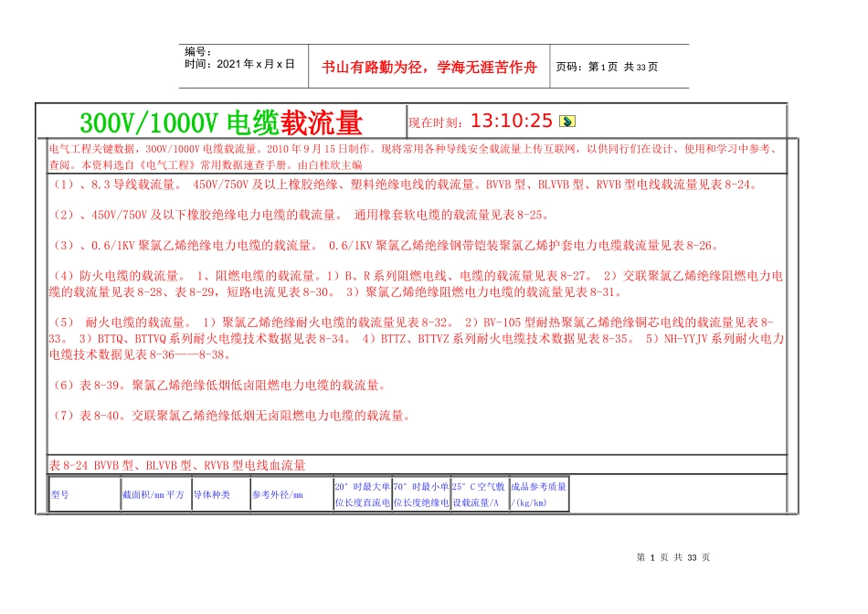Click the title 300V/1000V 电缆载流量
Viewport: 868px width, 614px height.
[221, 123]
